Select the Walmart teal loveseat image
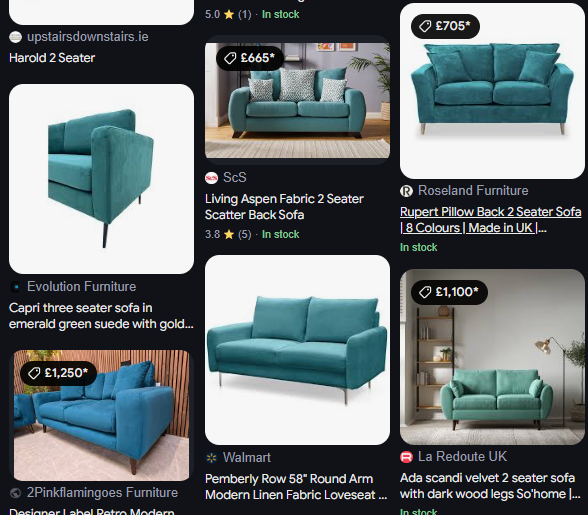588x515 pixels. (297, 350)
